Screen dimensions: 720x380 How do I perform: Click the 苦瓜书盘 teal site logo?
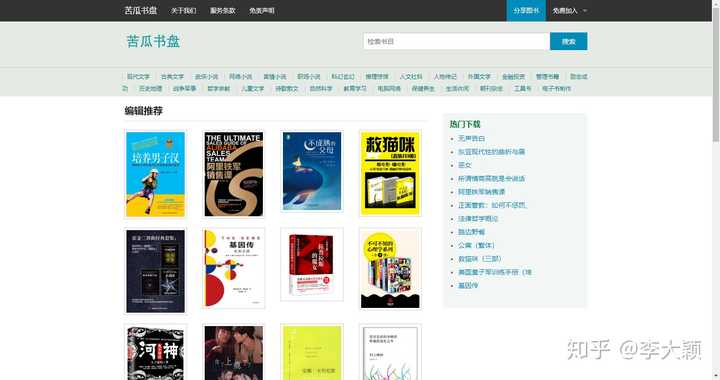[153, 41]
